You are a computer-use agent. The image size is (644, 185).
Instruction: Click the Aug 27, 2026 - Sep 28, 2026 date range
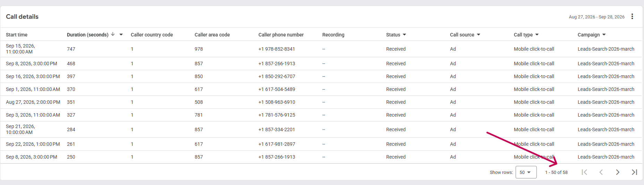coord(596,17)
